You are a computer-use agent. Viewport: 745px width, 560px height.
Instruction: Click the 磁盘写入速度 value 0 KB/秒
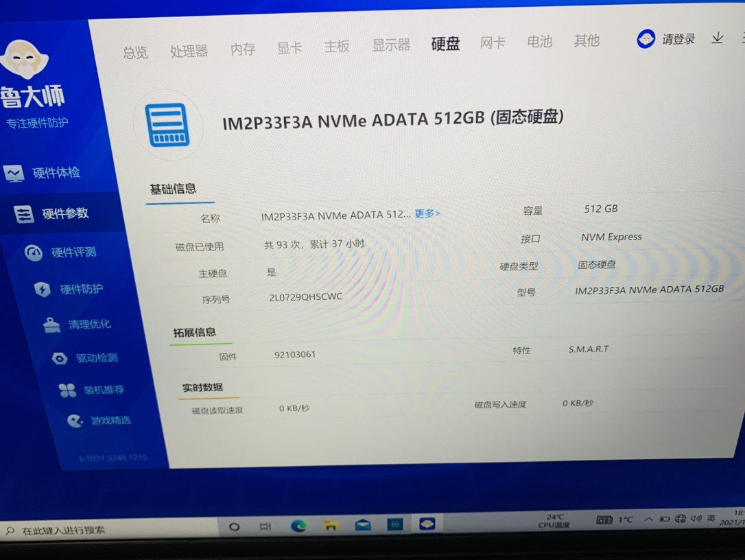click(x=578, y=403)
